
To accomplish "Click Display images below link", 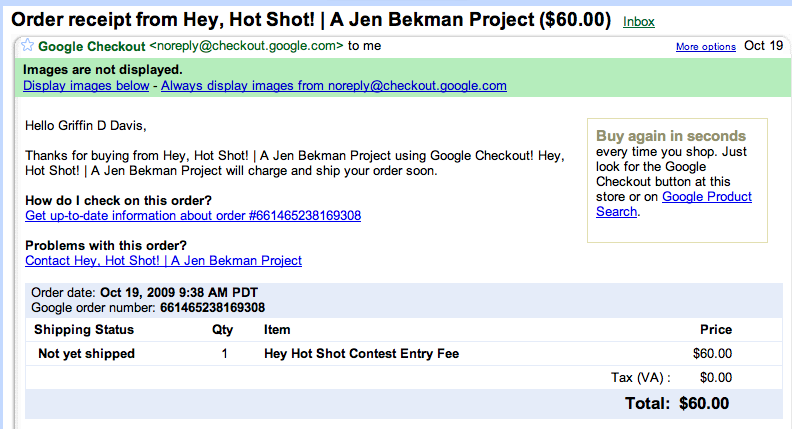I will click(86, 86).
